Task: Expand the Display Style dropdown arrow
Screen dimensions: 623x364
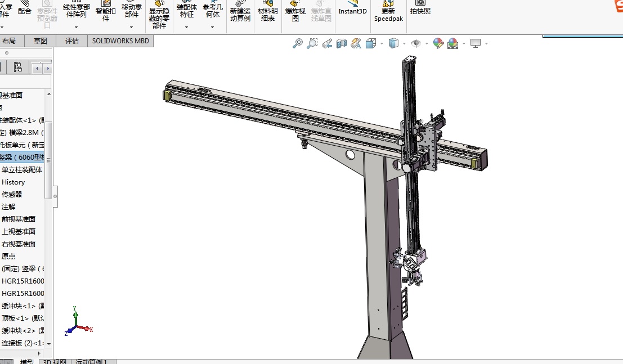Action: (x=405, y=43)
